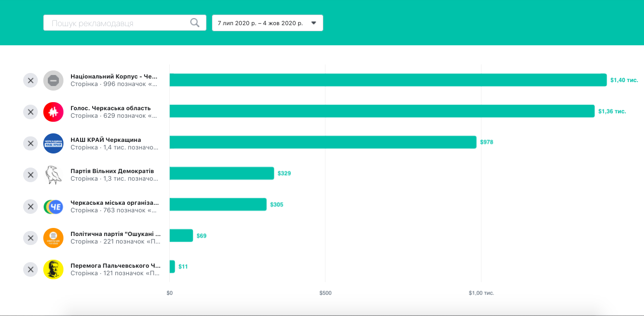Open Національний Корпус page name link

tap(114, 76)
